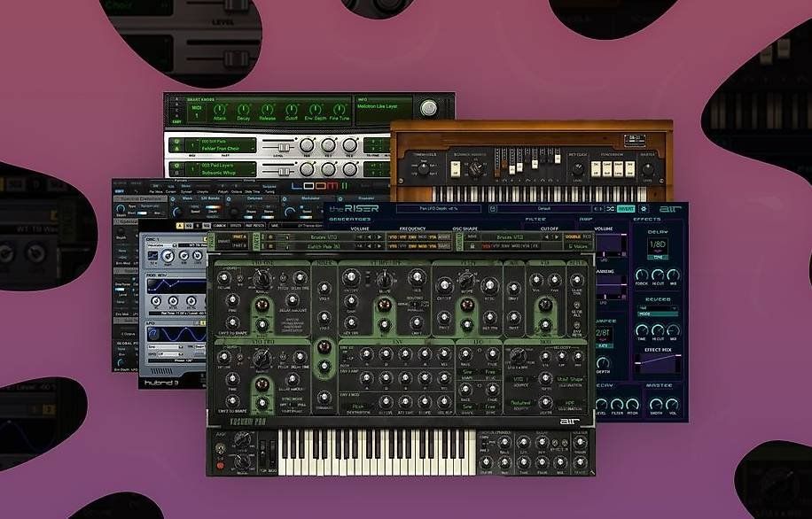Move the Level slider in Subsonic Whup row

(x=282, y=171)
